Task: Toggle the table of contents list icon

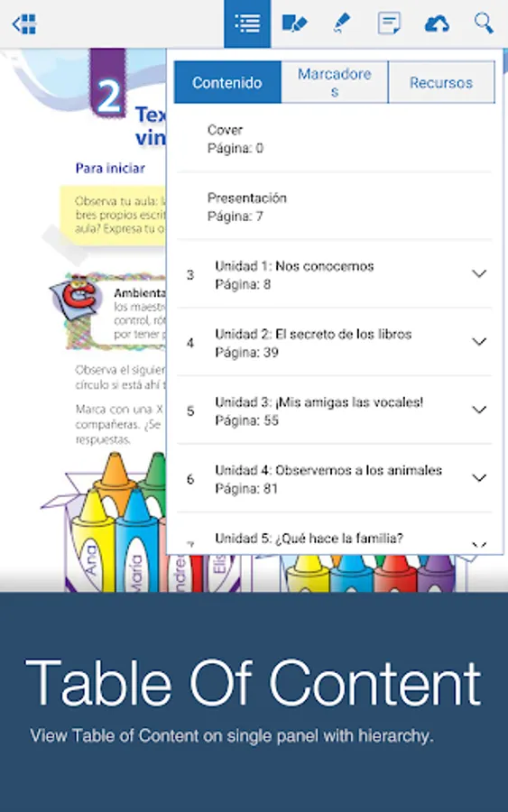Action: point(247,23)
